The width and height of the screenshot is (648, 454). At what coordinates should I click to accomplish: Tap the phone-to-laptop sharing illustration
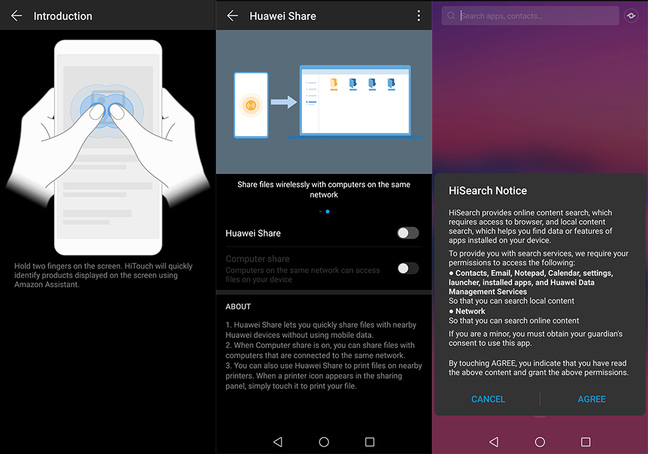pos(324,102)
